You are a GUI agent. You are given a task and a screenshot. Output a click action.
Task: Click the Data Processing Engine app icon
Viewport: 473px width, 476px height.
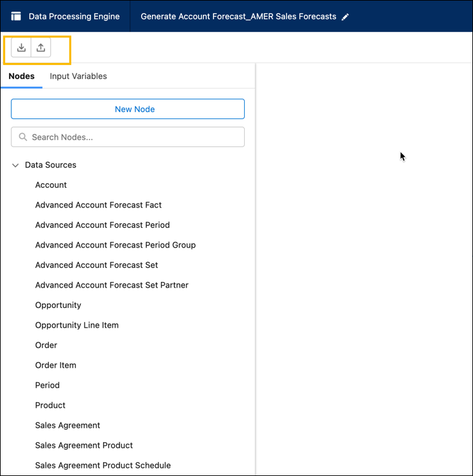pos(16,16)
